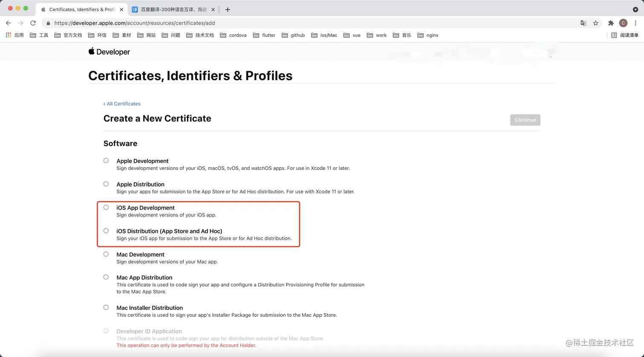Click the iOS App Development label text
This screenshot has width=644, height=357.
point(146,208)
